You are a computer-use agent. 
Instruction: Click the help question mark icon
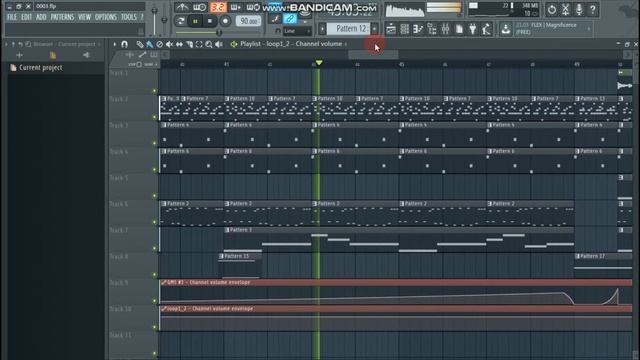[593, 9]
